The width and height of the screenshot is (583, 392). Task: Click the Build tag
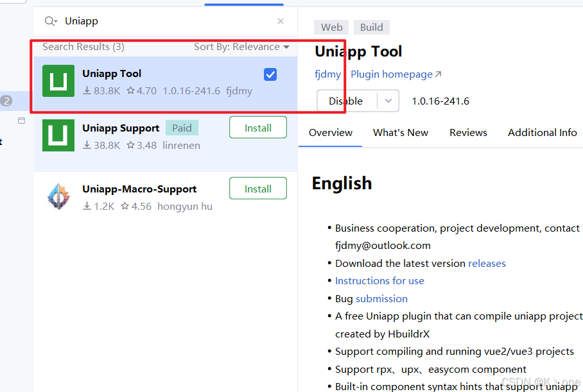point(372,27)
